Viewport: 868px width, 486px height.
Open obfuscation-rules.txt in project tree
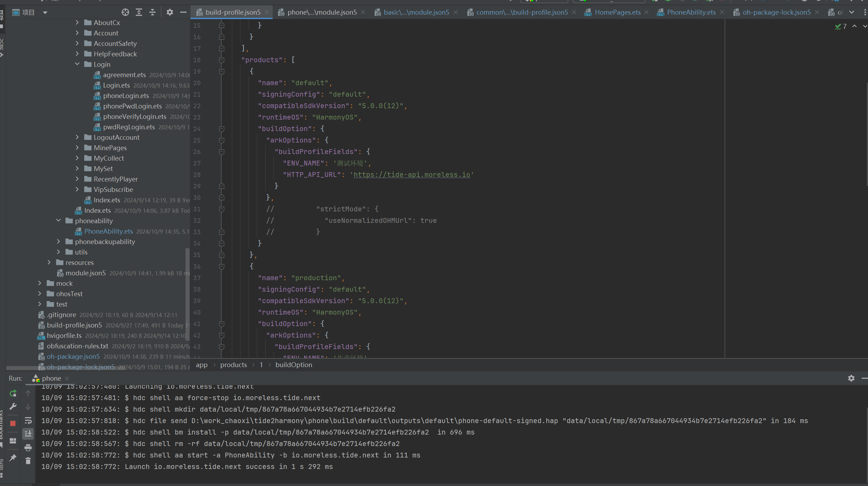click(77, 346)
